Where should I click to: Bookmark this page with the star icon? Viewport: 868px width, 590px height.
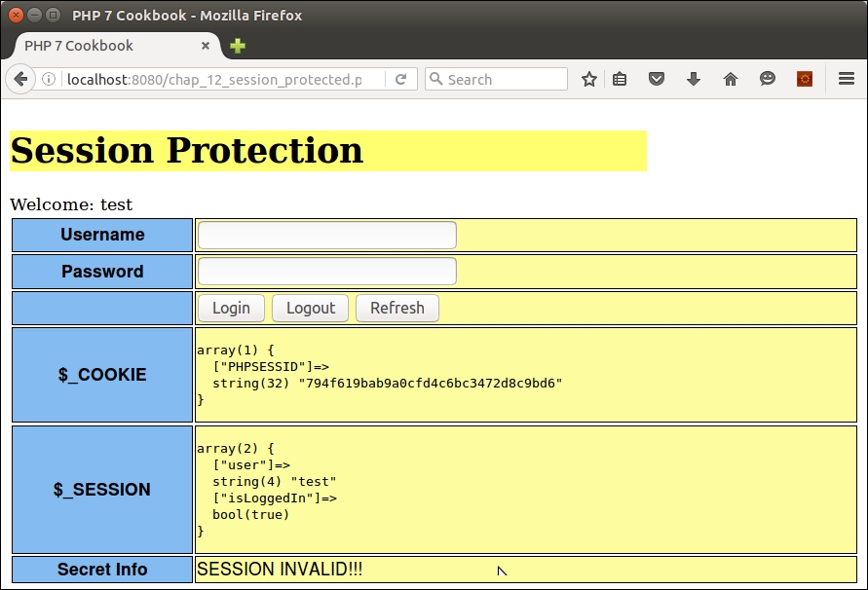(x=588, y=80)
